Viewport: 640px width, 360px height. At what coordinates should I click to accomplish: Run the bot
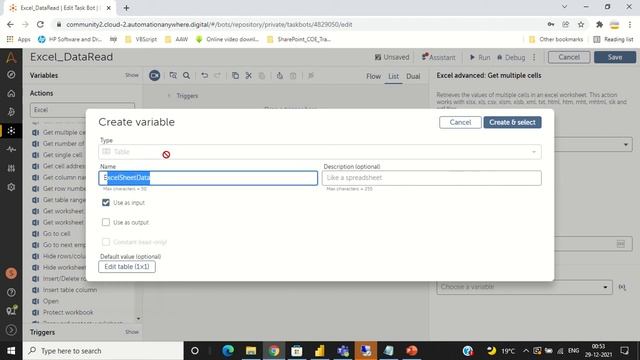click(x=480, y=58)
